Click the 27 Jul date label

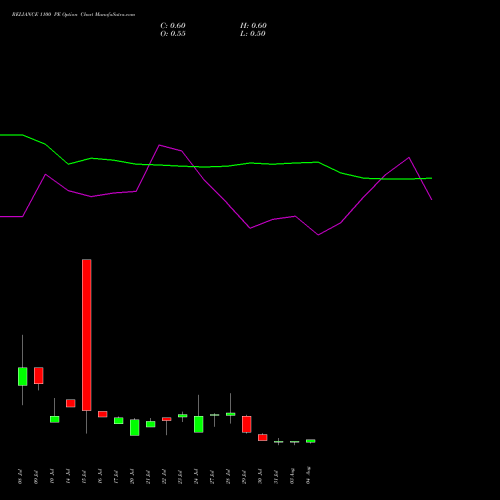(212, 476)
